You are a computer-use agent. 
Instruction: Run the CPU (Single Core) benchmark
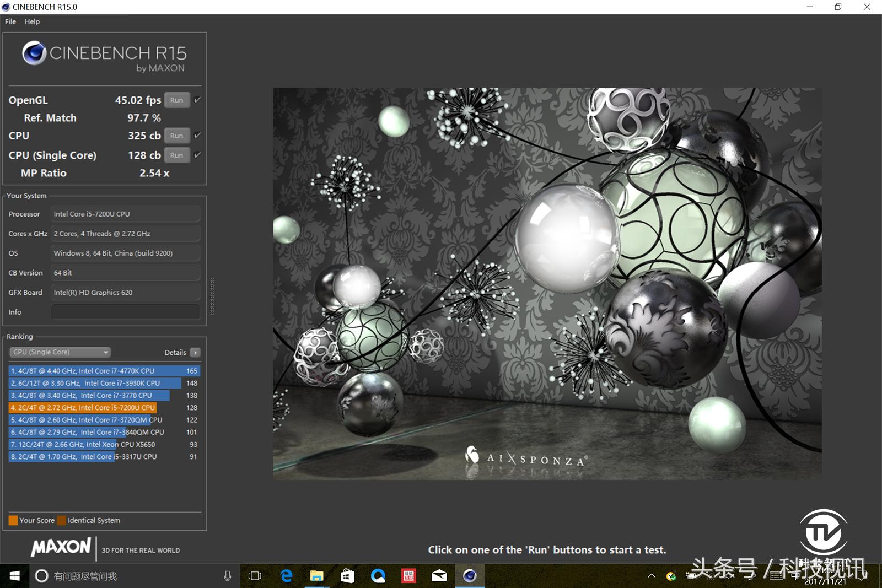click(176, 155)
